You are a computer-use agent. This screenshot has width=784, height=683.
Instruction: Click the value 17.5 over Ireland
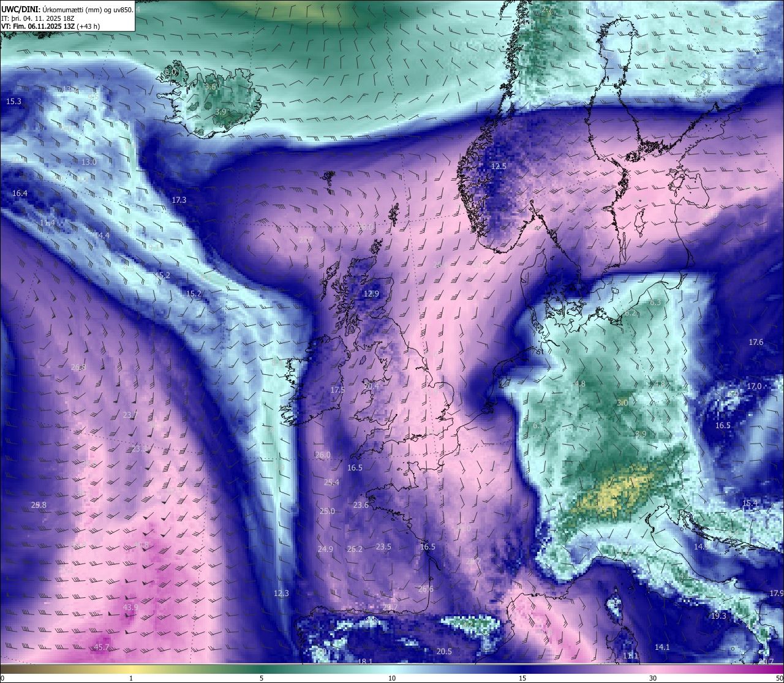point(337,390)
